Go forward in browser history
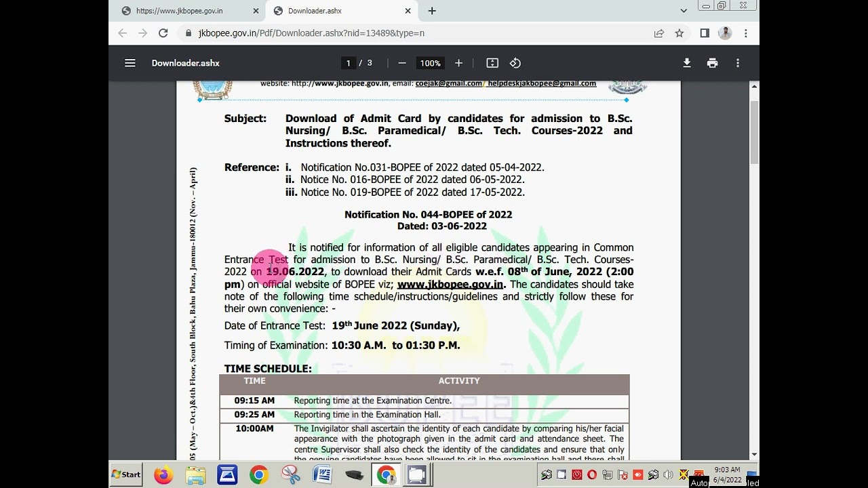Image resolution: width=868 pixels, height=488 pixels. (x=142, y=33)
